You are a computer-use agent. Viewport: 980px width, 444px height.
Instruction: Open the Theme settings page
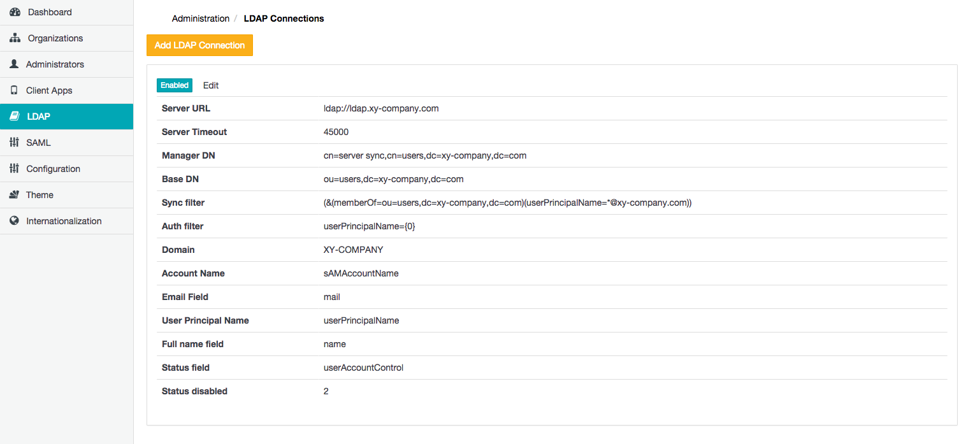(x=40, y=195)
